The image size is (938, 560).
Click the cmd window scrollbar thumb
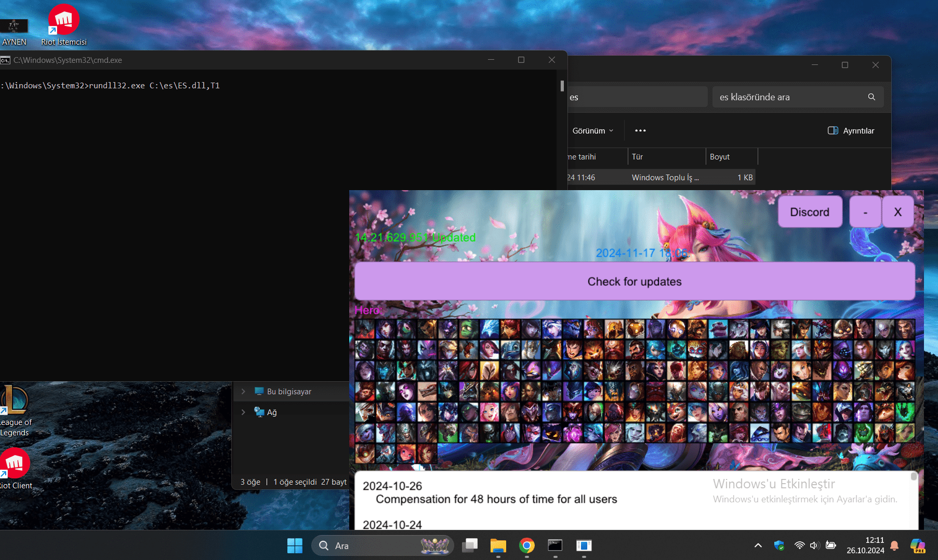click(x=562, y=86)
